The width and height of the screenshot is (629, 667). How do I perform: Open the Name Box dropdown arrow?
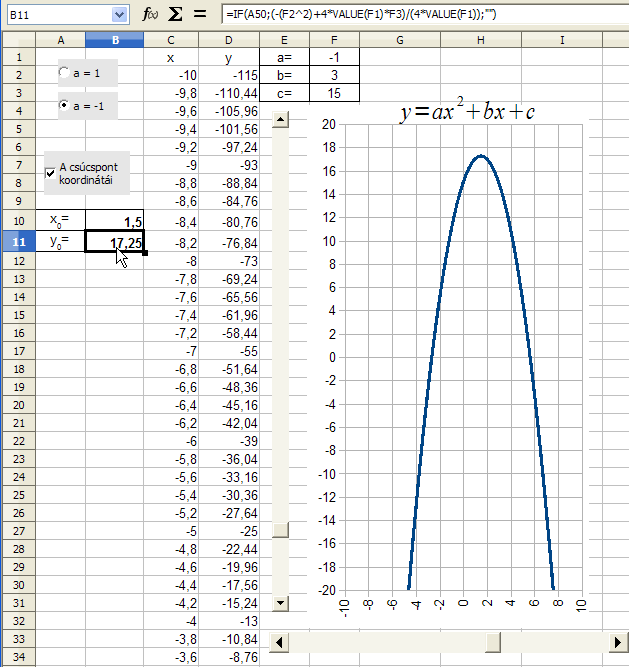[x=120, y=15]
